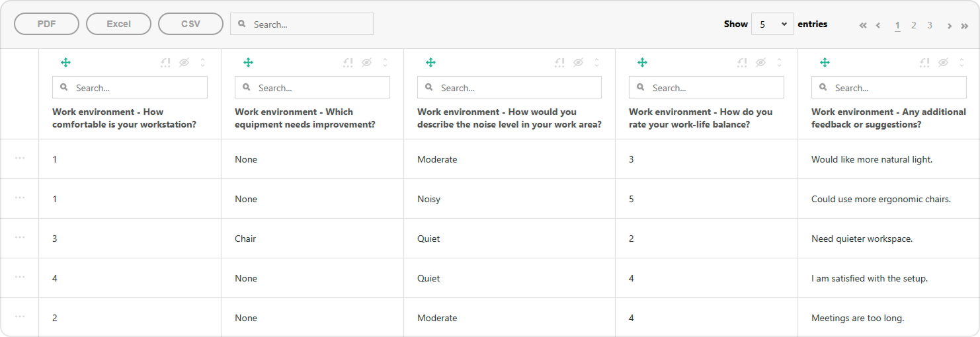Click the move handle on the additional feedback column
The height and width of the screenshot is (337, 980).
click(x=825, y=63)
